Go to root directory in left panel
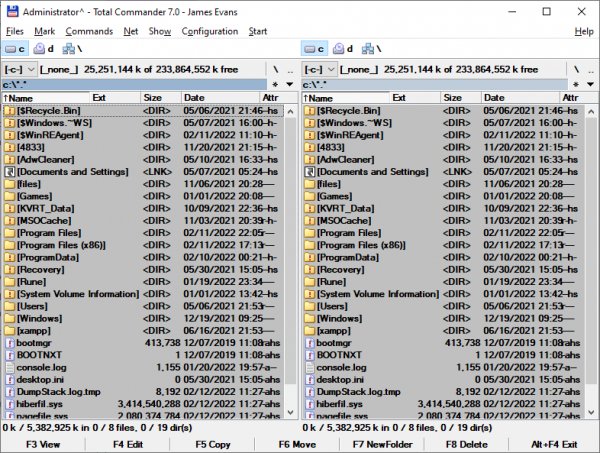The image size is (600, 453). pos(276,70)
